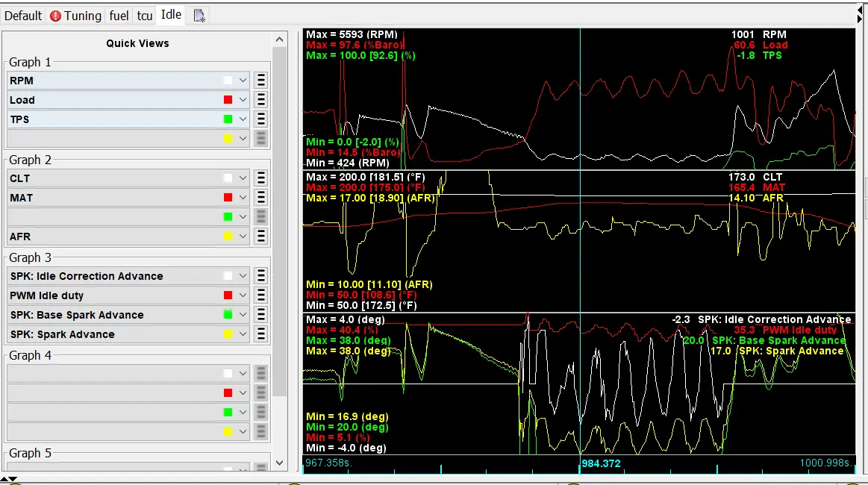Click green color swatch for TPS
This screenshot has height=485, width=868.
pos(228,119)
